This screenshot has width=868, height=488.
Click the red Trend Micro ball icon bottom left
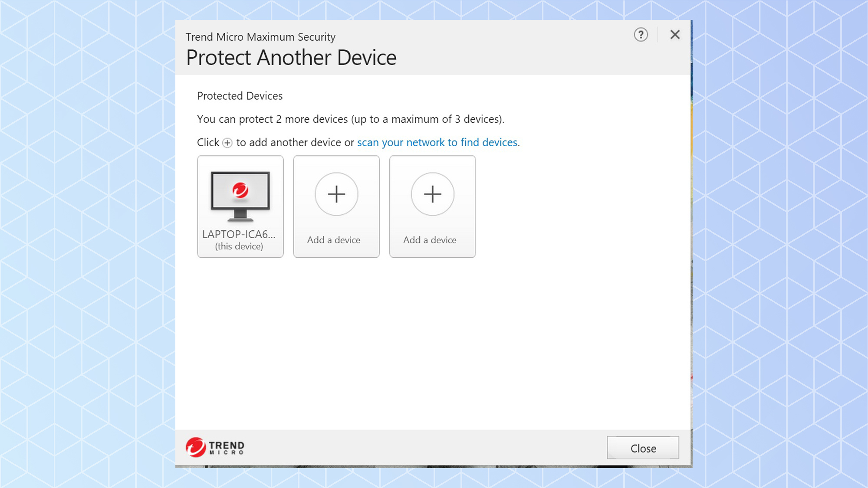click(x=195, y=447)
